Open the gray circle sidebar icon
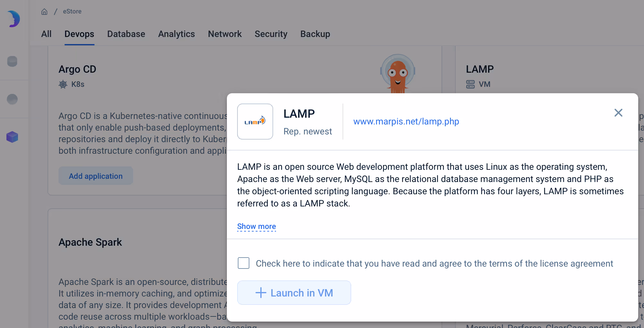Image resolution: width=644 pixels, height=328 pixels. click(12, 99)
